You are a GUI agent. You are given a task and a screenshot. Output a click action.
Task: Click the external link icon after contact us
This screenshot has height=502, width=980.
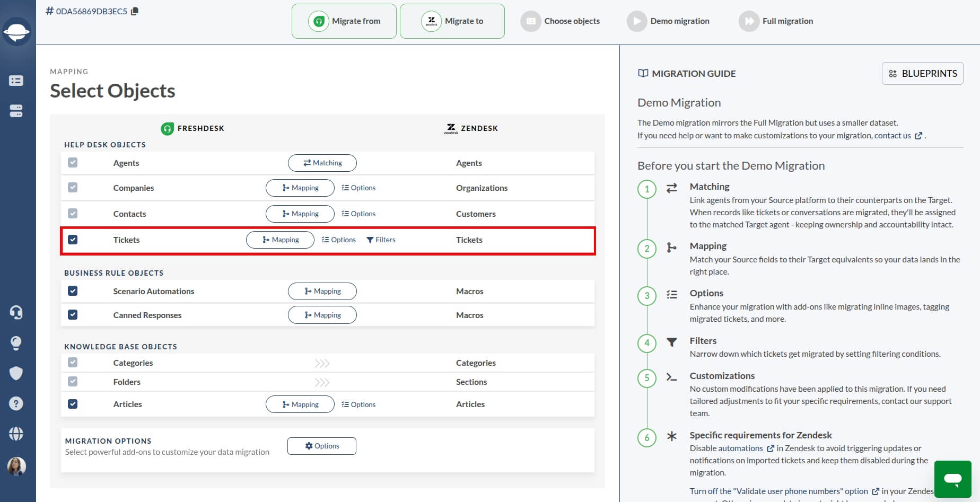point(918,136)
